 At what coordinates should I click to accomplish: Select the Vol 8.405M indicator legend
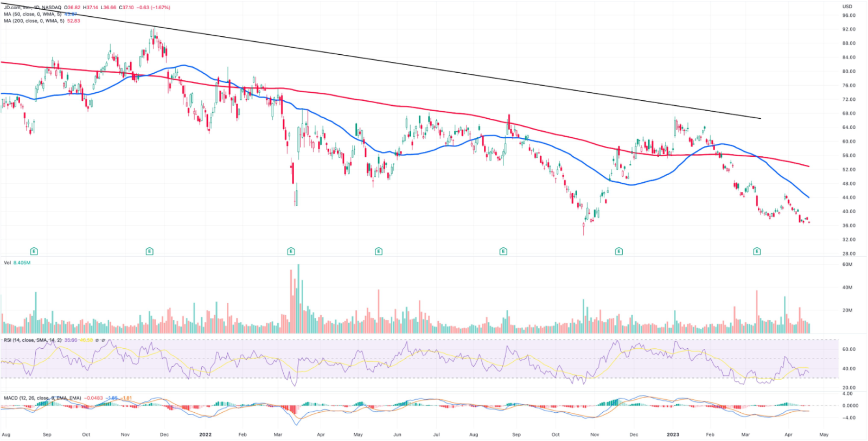click(x=17, y=263)
